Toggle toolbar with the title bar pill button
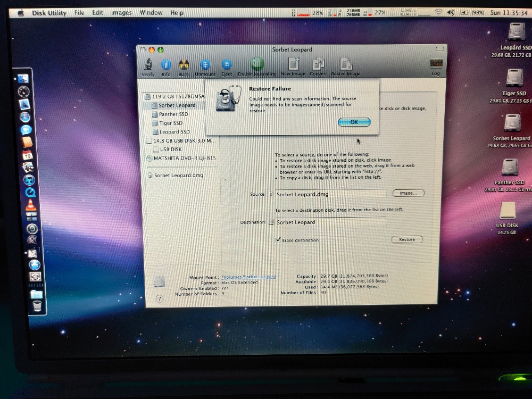Image resolution: width=532 pixels, height=399 pixels. click(440, 49)
